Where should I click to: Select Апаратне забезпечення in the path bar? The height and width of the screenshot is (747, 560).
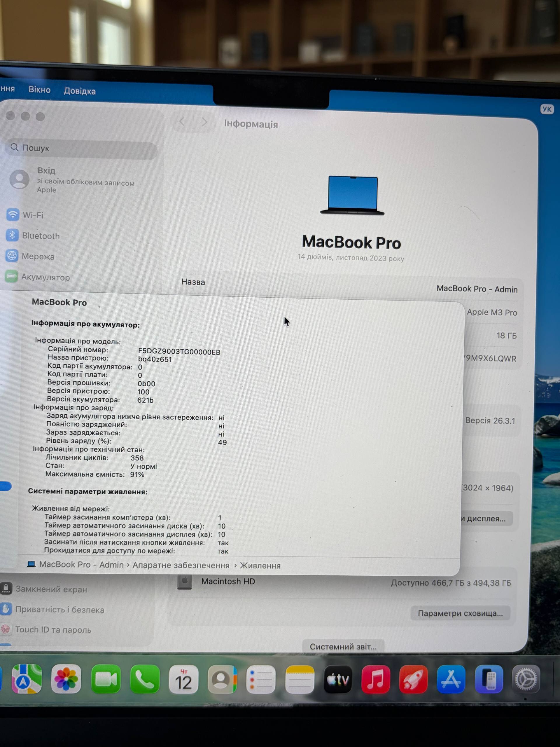pyautogui.click(x=181, y=565)
